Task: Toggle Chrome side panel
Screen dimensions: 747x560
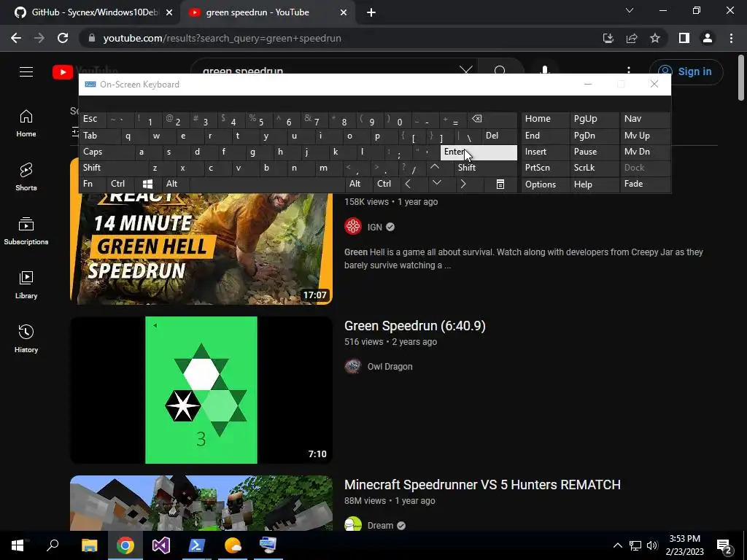Action: coord(684,38)
